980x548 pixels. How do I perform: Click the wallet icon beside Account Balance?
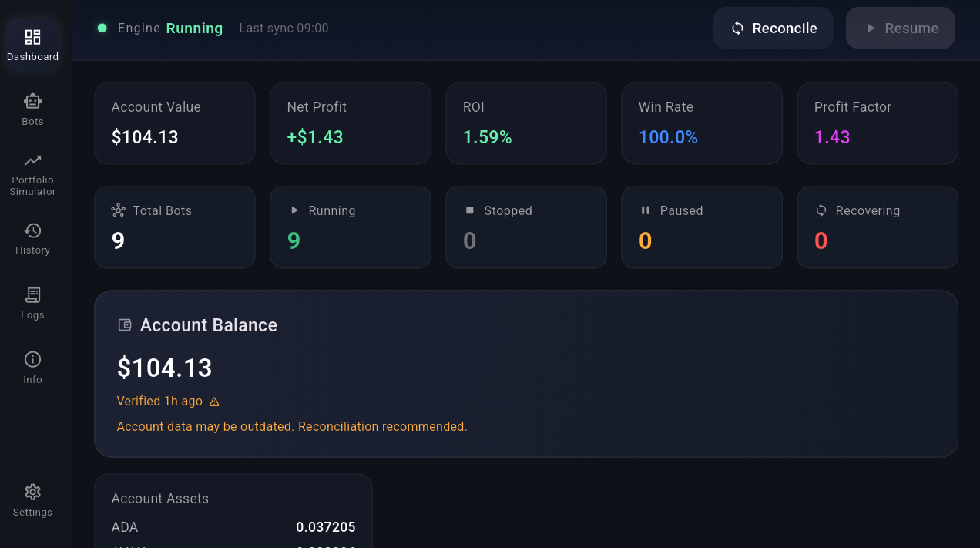click(125, 325)
